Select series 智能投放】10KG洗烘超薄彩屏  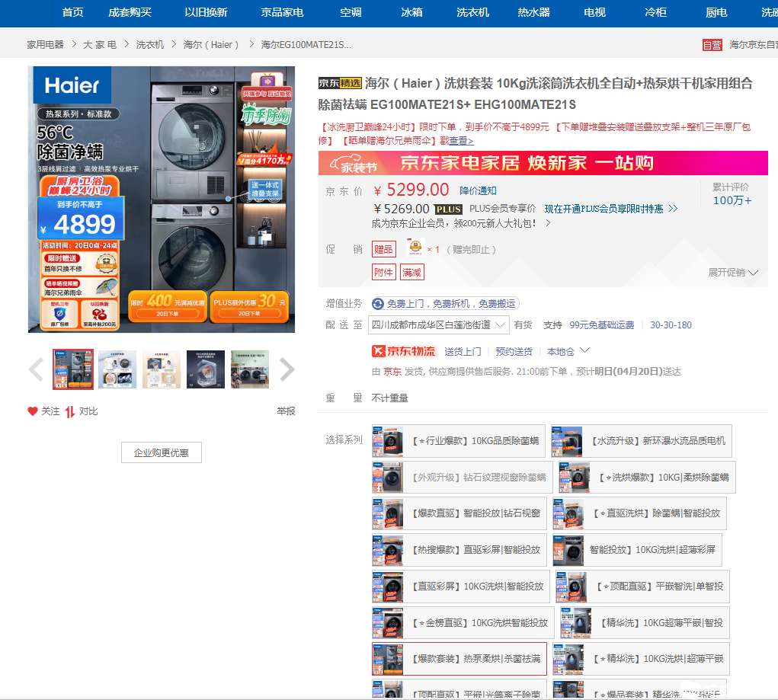pyautogui.click(x=637, y=550)
